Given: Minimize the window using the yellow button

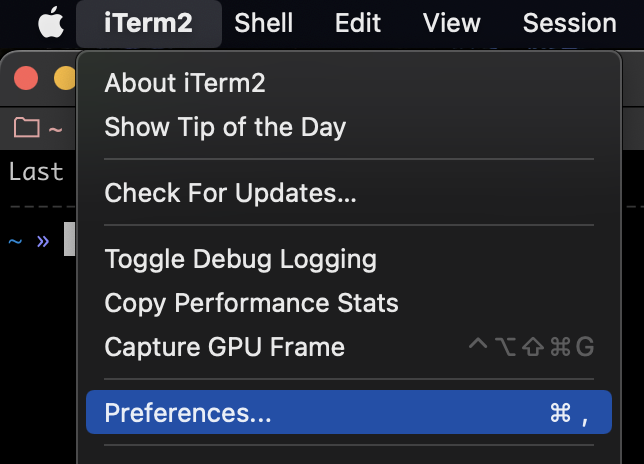Looking at the screenshot, I should [x=64, y=78].
